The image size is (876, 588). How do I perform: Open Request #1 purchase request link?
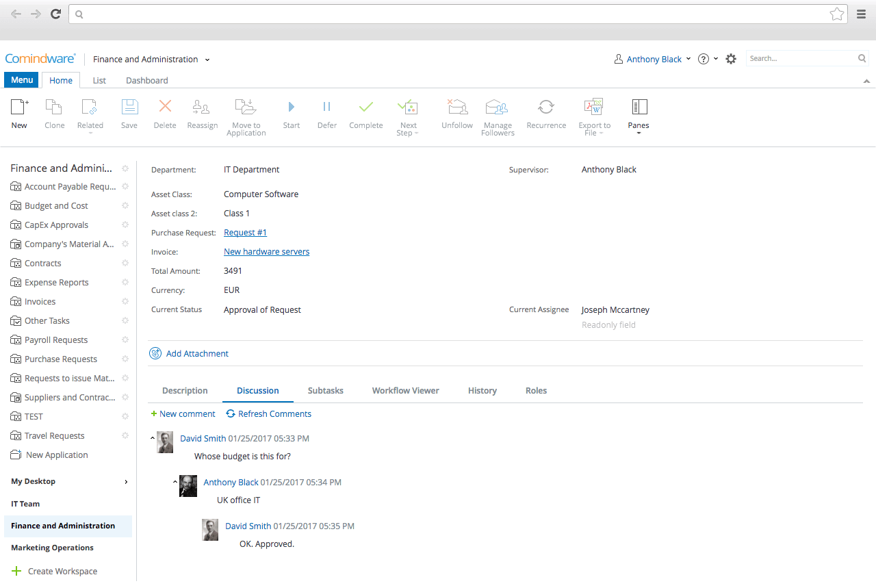click(x=245, y=233)
